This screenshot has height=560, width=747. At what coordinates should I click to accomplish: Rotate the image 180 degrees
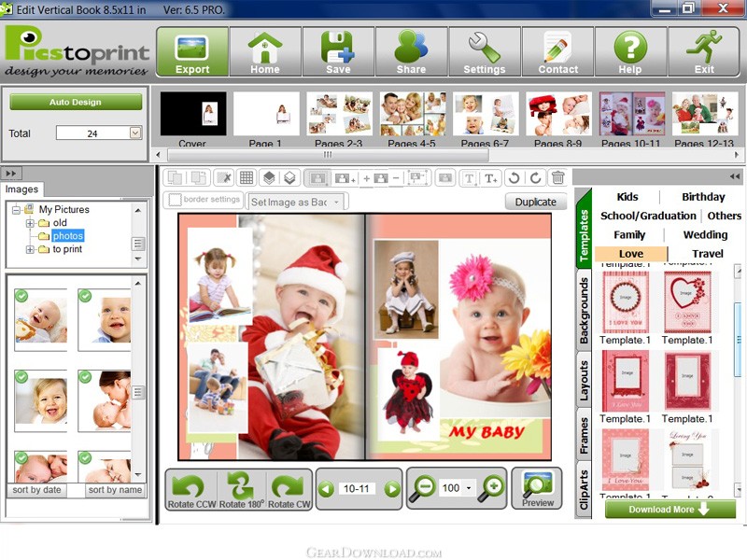click(x=241, y=490)
